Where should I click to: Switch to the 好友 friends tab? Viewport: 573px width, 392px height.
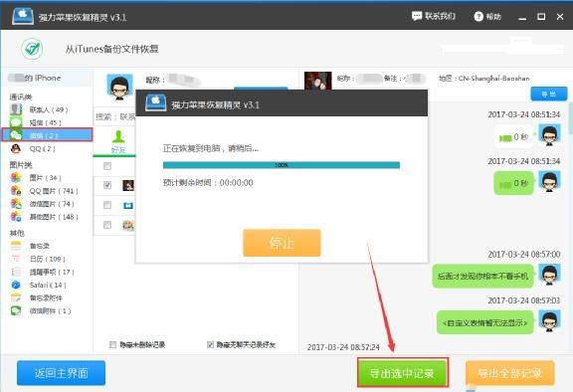coord(118,142)
